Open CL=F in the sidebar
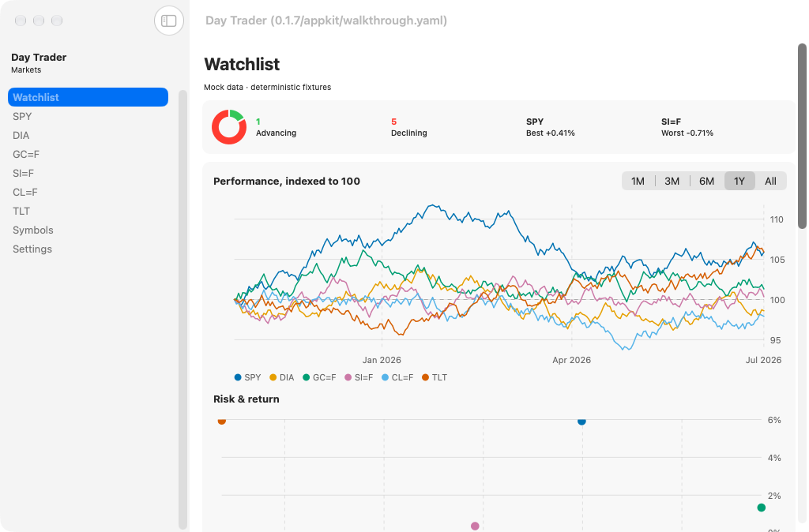 pos(88,192)
